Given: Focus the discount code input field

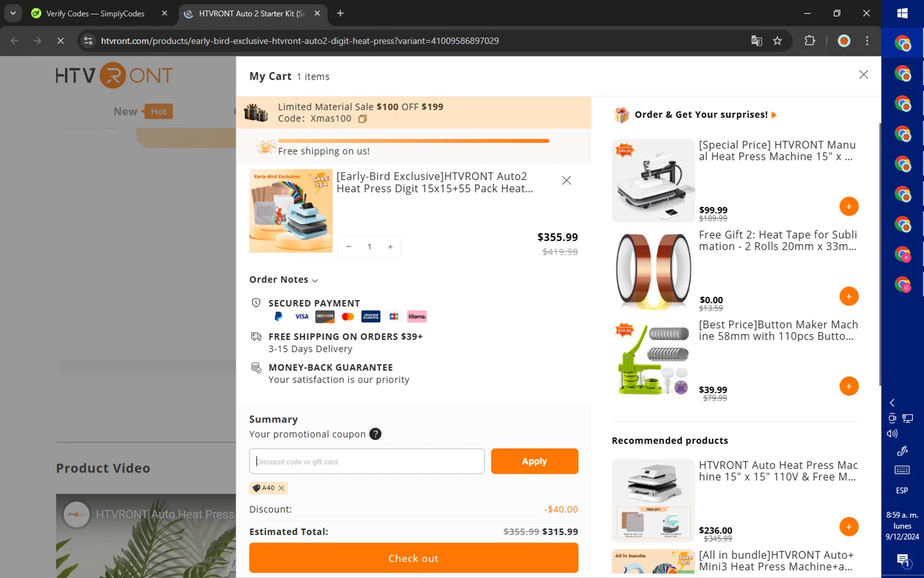Looking at the screenshot, I should pyautogui.click(x=367, y=462).
